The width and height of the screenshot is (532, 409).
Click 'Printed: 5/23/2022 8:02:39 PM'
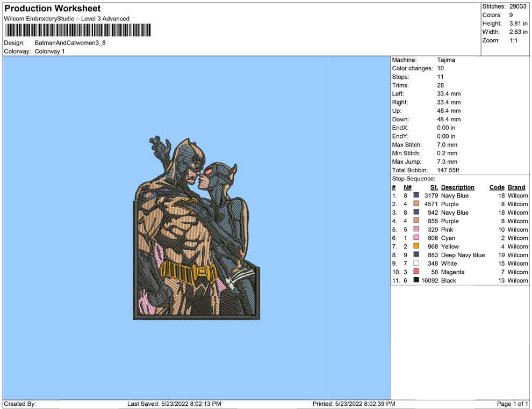click(354, 404)
